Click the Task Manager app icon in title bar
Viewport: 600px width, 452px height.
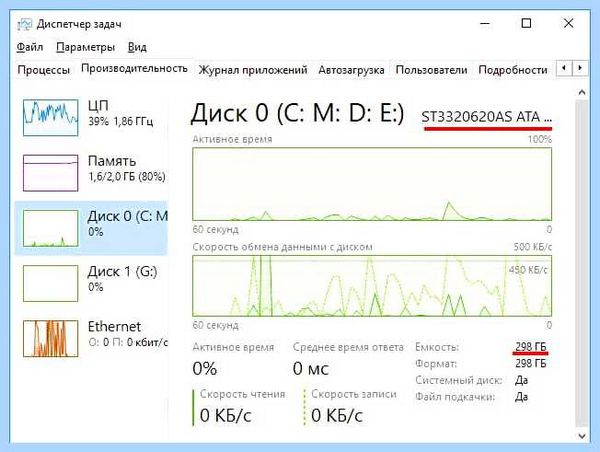coord(24,24)
